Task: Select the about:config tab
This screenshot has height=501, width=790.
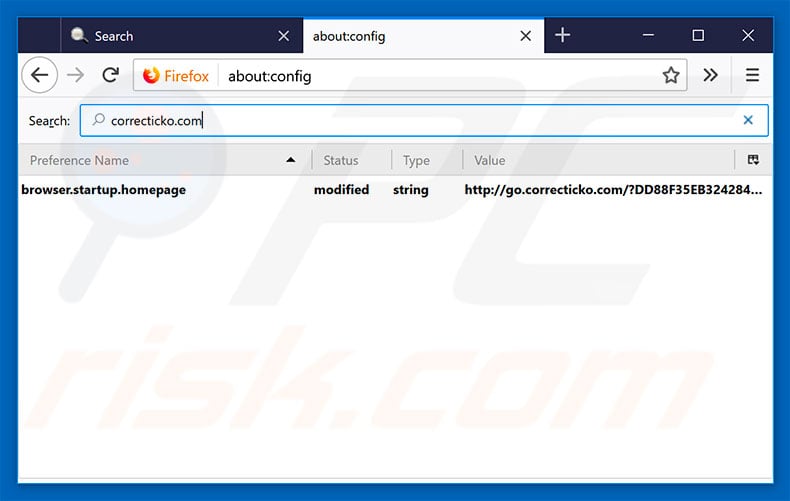Action: click(423, 36)
